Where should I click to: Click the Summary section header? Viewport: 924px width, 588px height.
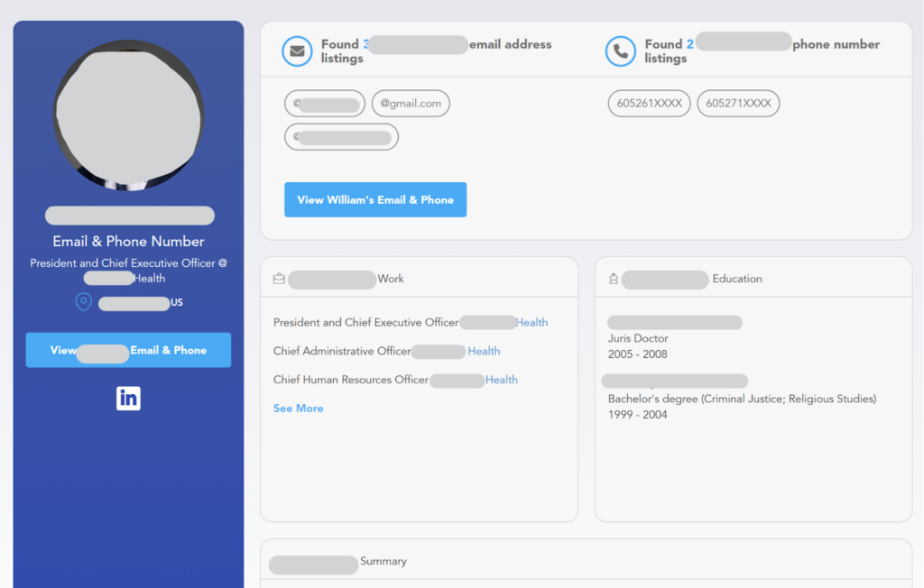[x=383, y=561]
